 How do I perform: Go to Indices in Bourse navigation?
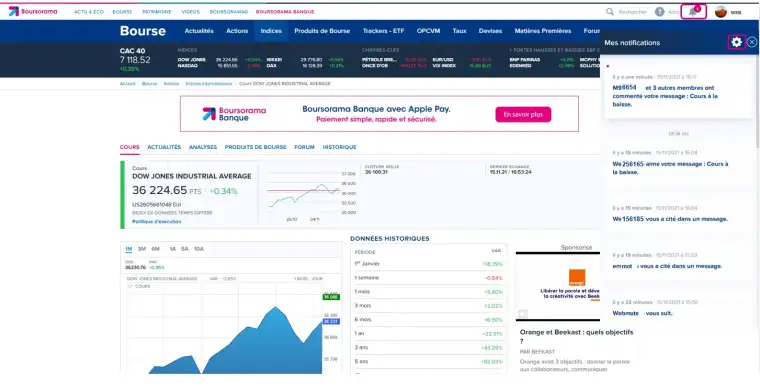click(x=271, y=31)
